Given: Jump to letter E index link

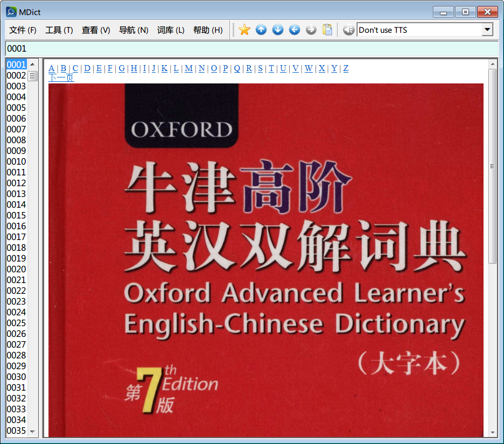Looking at the screenshot, I should (x=99, y=68).
